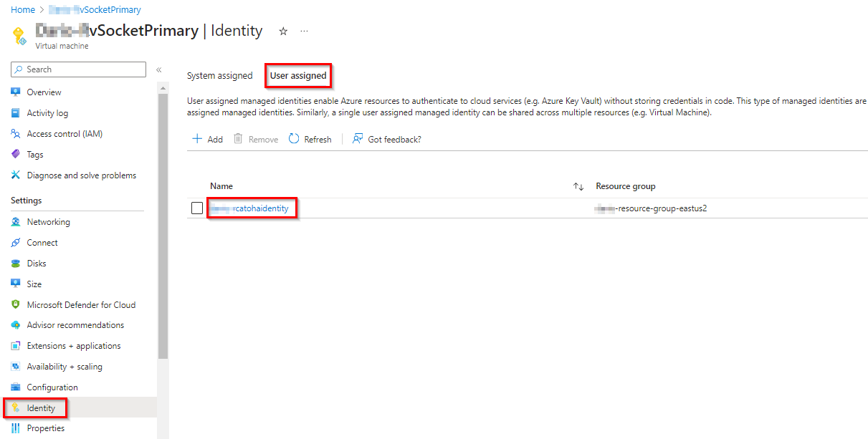
Task: Click the Refresh button
Action: [x=310, y=140]
